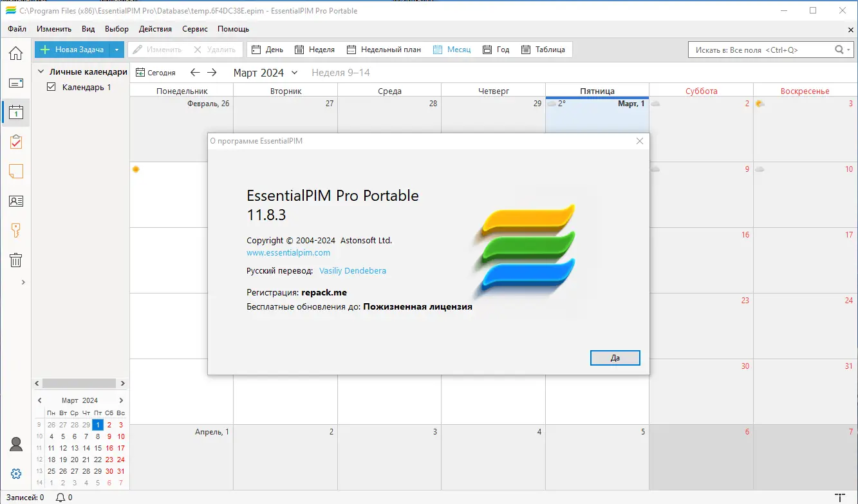Select the Суббота 16 day cell
Viewport: 858px width, 504px height.
pyautogui.click(x=701, y=260)
